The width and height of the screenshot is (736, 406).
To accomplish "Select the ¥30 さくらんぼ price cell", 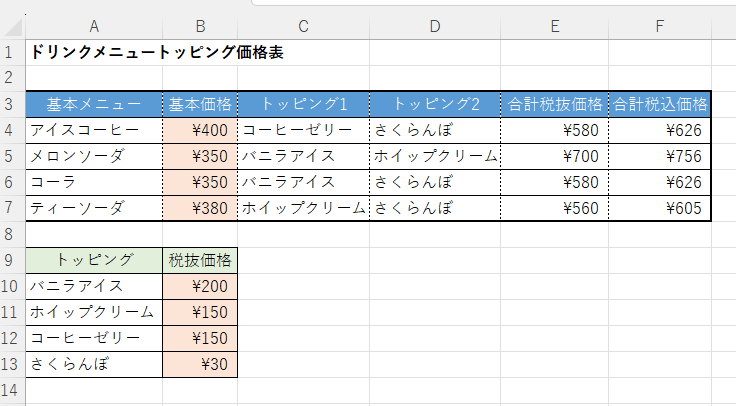I will (x=200, y=364).
